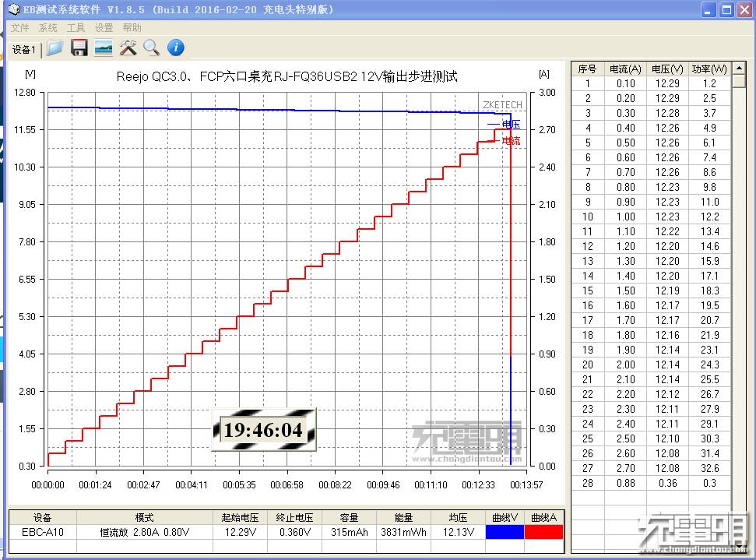This screenshot has width=756, height=560.
Task: Click the table scrollbar up arrow
Action: point(739,68)
